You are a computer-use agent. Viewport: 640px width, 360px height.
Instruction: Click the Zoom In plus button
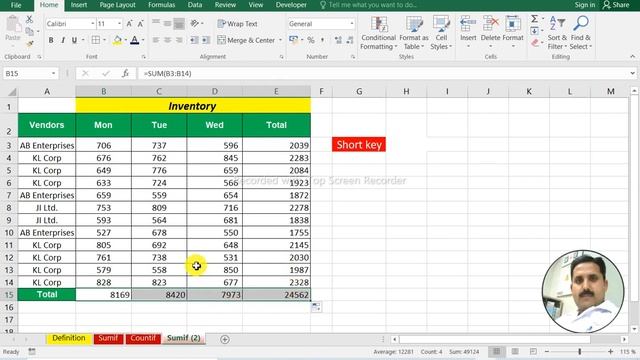(611, 351)
